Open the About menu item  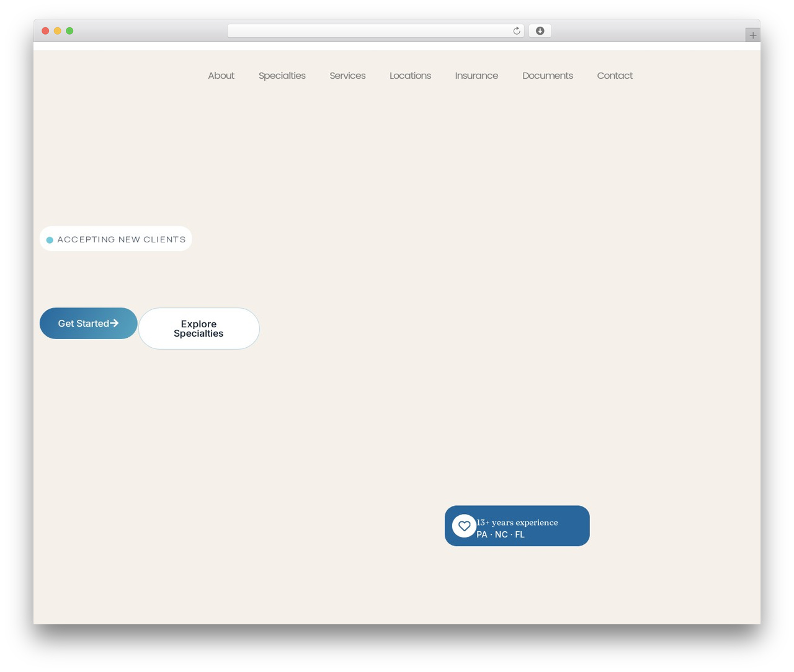(221, 76)
